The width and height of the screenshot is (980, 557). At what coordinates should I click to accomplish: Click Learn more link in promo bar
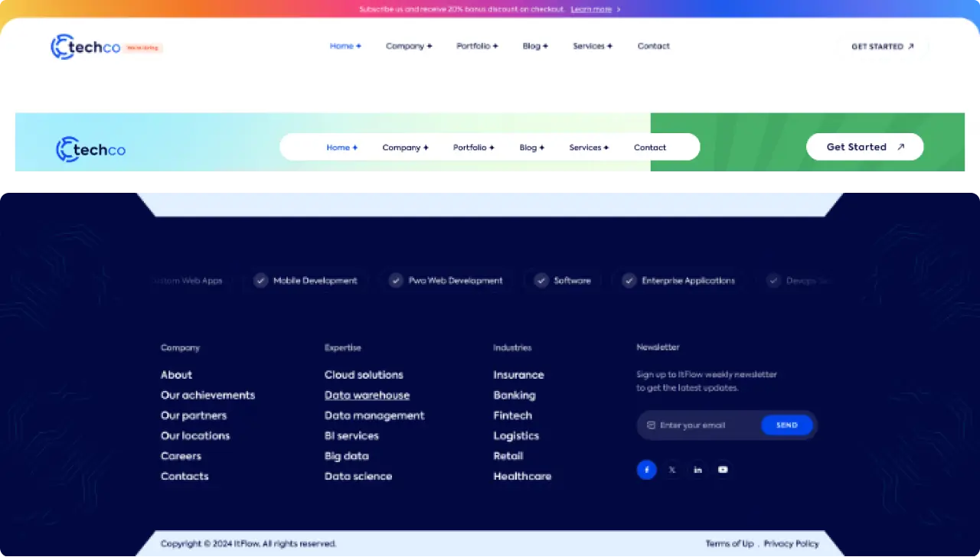click(591, 9)
